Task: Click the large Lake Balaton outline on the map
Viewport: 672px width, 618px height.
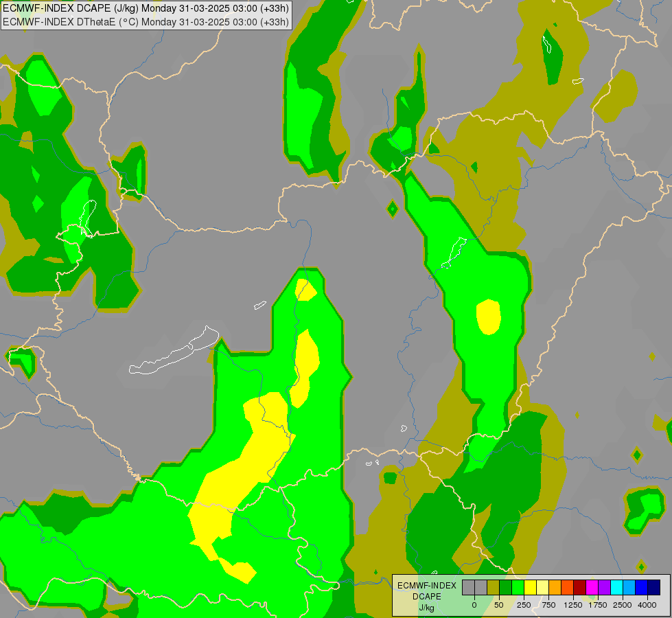Action: (x=174, y=351)
